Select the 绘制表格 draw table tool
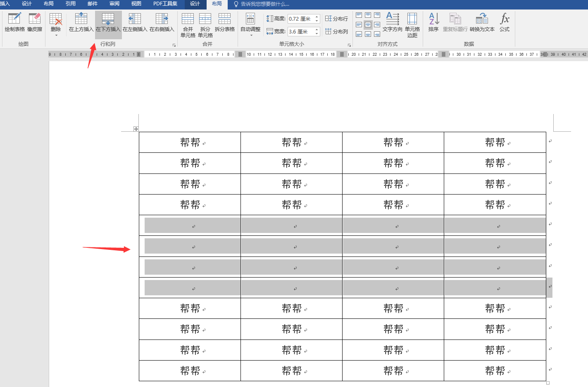 coord(14,22)
